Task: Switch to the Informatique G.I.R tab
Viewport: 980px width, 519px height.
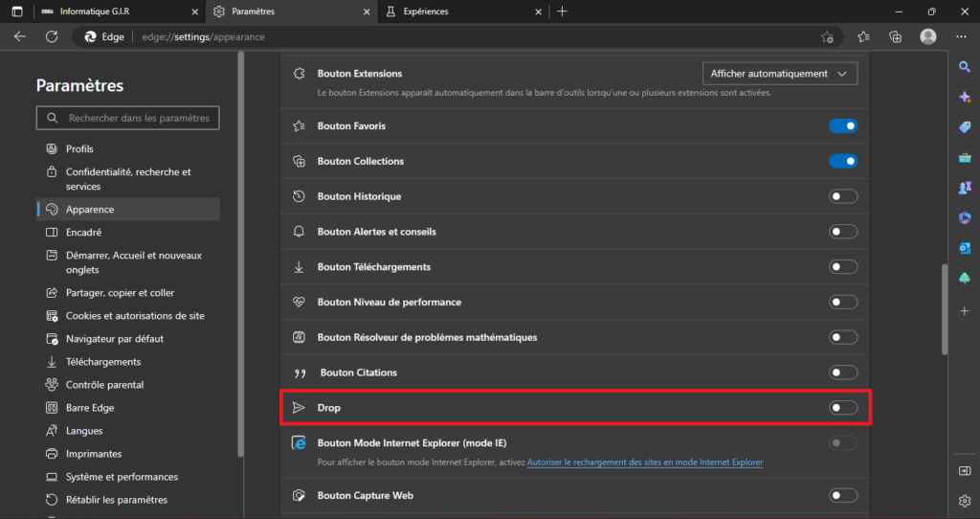Action: tap(120, 11)
